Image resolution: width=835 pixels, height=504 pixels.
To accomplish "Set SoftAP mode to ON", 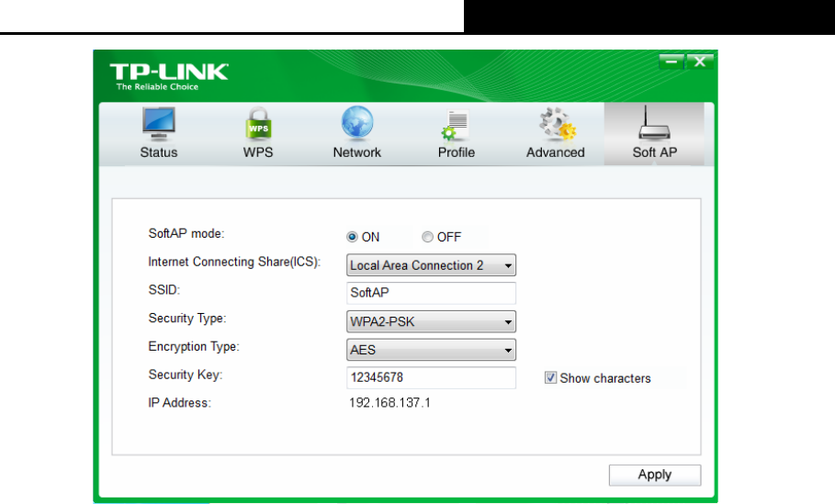I will click(352, 237).
